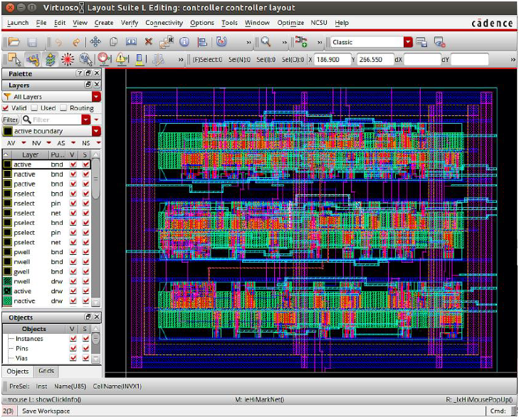
Task: Select the Copy tool icon
Action: [x=113, y=42]
